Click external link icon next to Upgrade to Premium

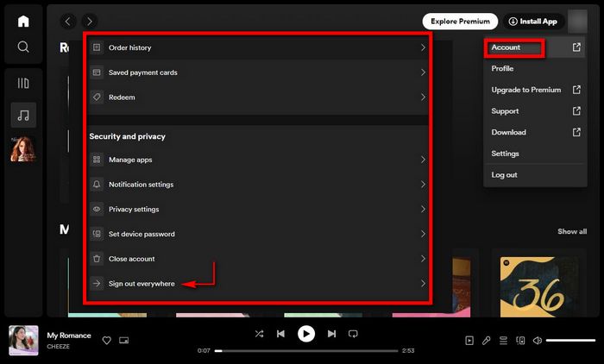[576, 90]
